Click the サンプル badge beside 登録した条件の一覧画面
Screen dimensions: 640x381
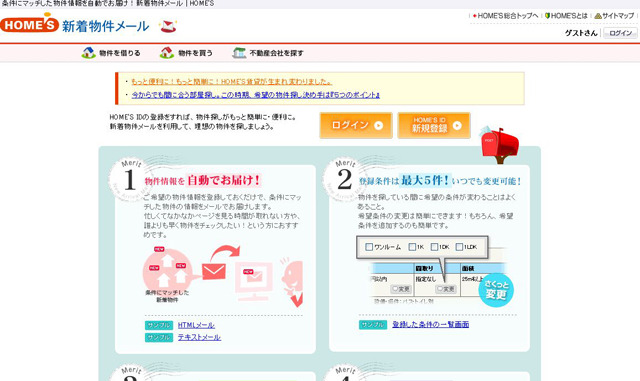373,325
